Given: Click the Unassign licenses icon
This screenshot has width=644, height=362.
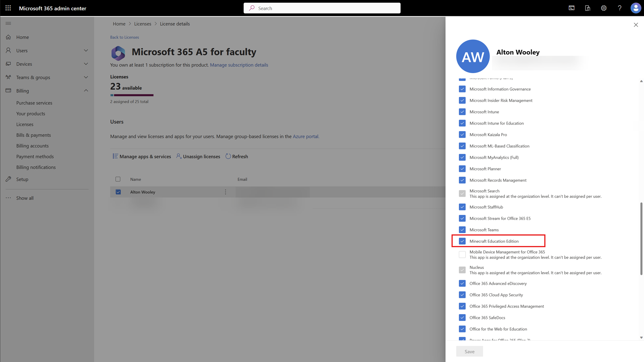Looking at the screenshot, I should click(178, 156).
